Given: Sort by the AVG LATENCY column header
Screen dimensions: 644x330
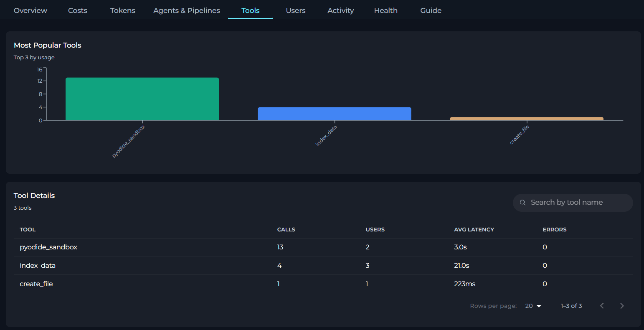Looking at the screenshot, I should tap(474, 229).
